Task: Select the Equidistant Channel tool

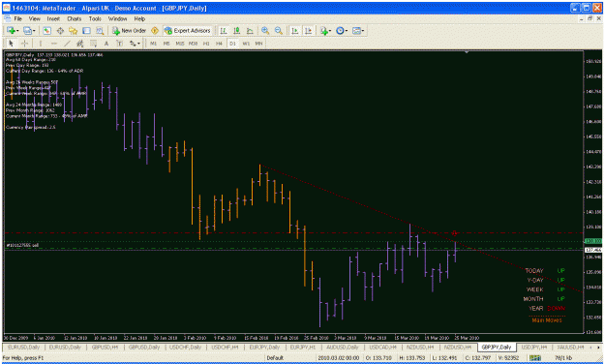Action: tap(80, 44)
